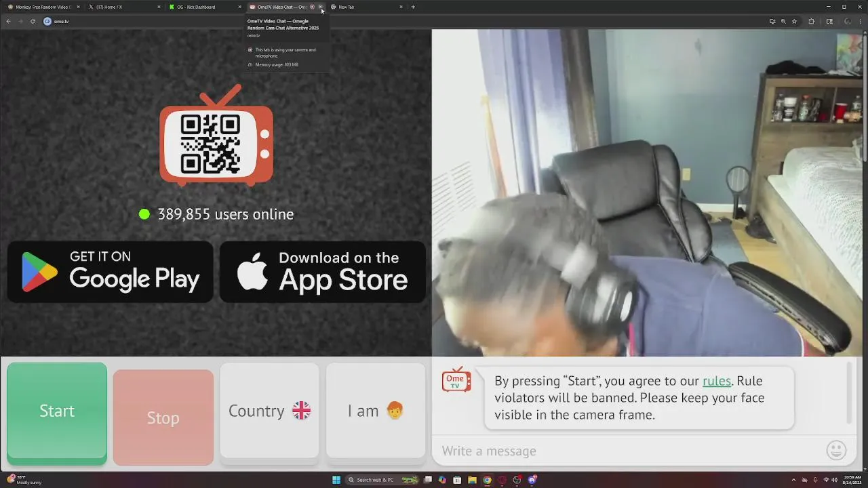
Task: Open the emoji picker smiley icon
Action: (836, 450)
